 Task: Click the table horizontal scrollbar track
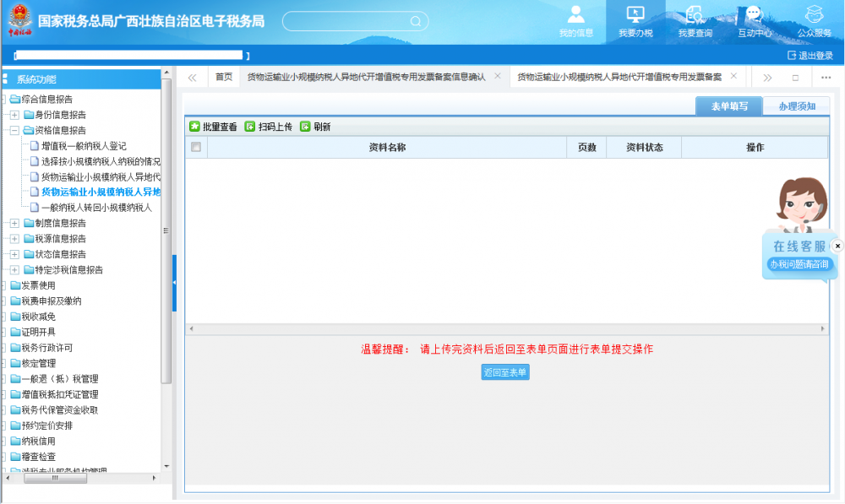click(505, 328)
